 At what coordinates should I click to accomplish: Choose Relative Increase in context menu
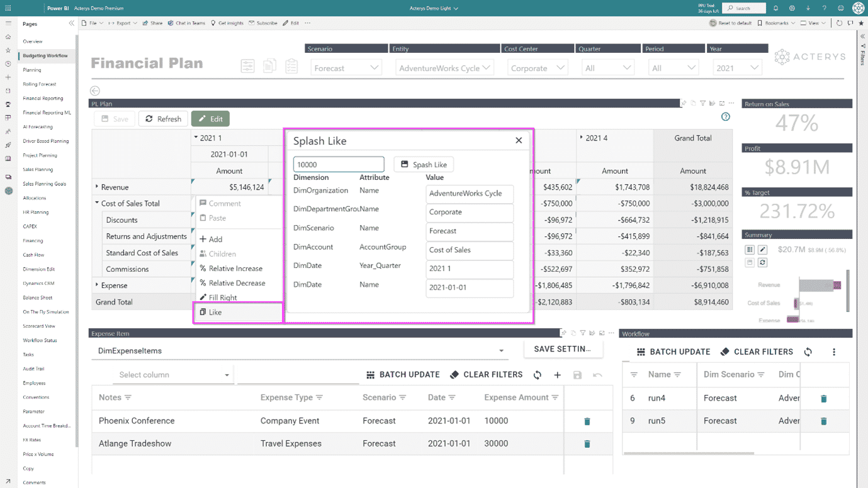238,269
